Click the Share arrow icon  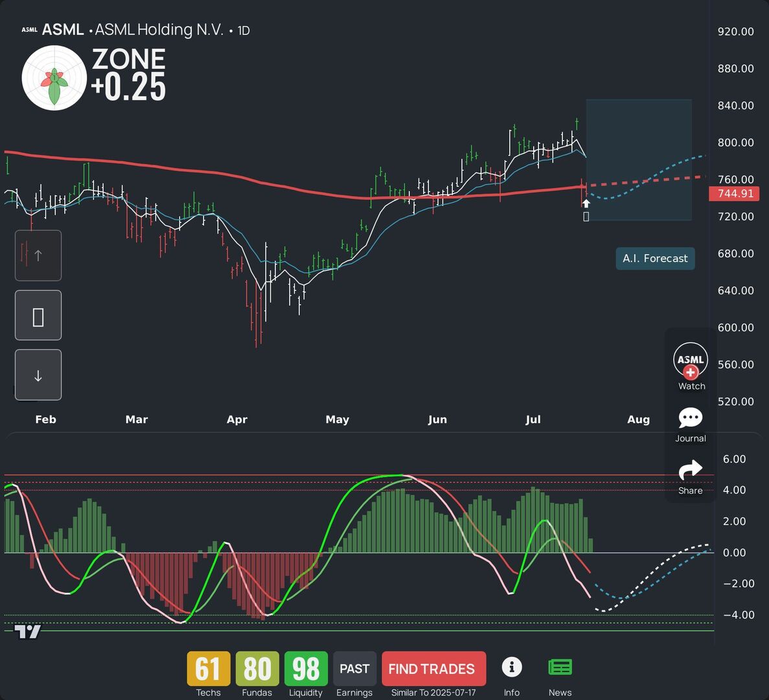coord(691,470)
